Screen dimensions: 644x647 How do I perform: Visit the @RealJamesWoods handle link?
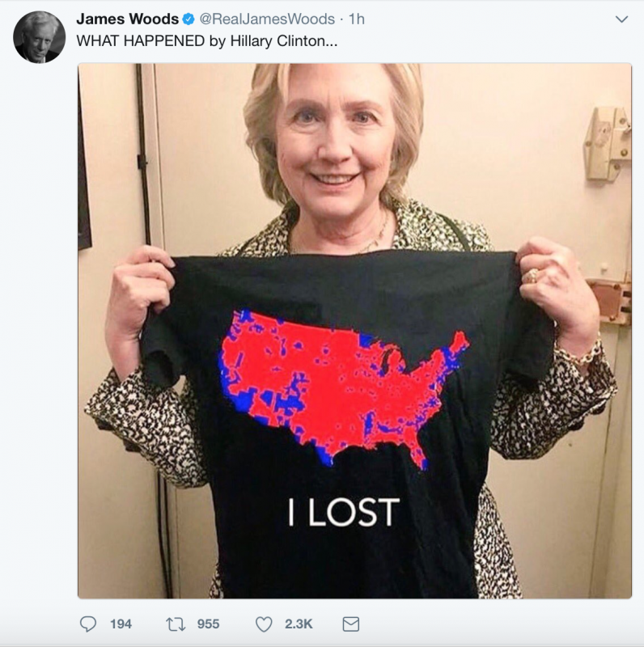click(267, 19)
